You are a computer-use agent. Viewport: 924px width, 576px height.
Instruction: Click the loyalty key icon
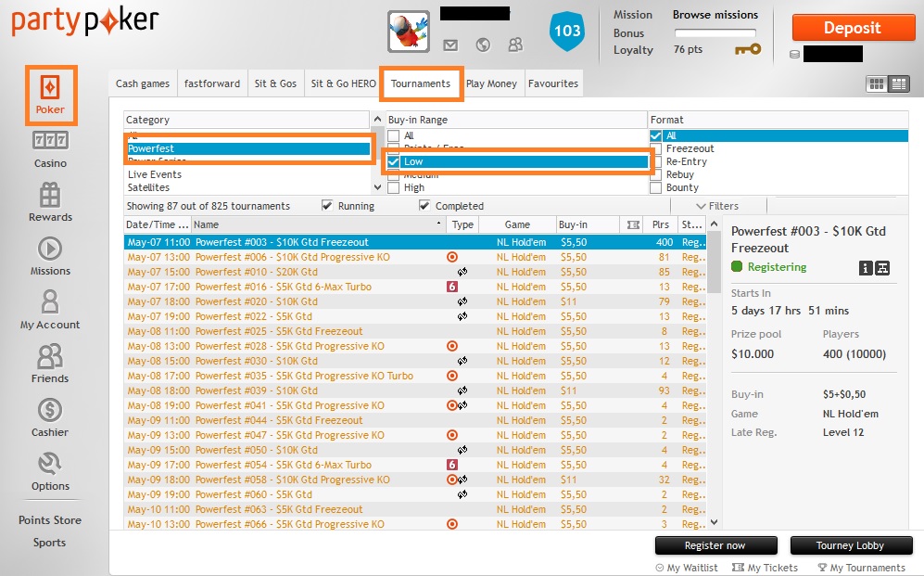click(x=748, y=49)
